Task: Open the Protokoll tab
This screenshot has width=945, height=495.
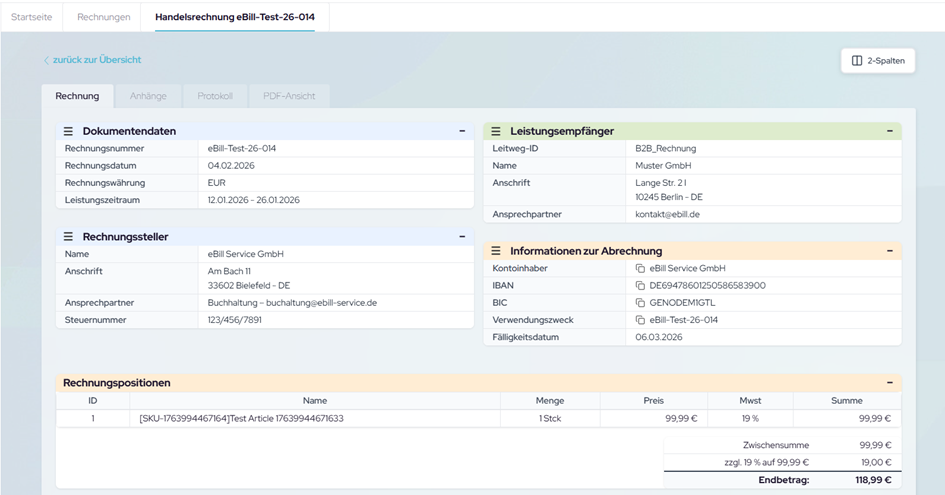Action: pos(215,96)
